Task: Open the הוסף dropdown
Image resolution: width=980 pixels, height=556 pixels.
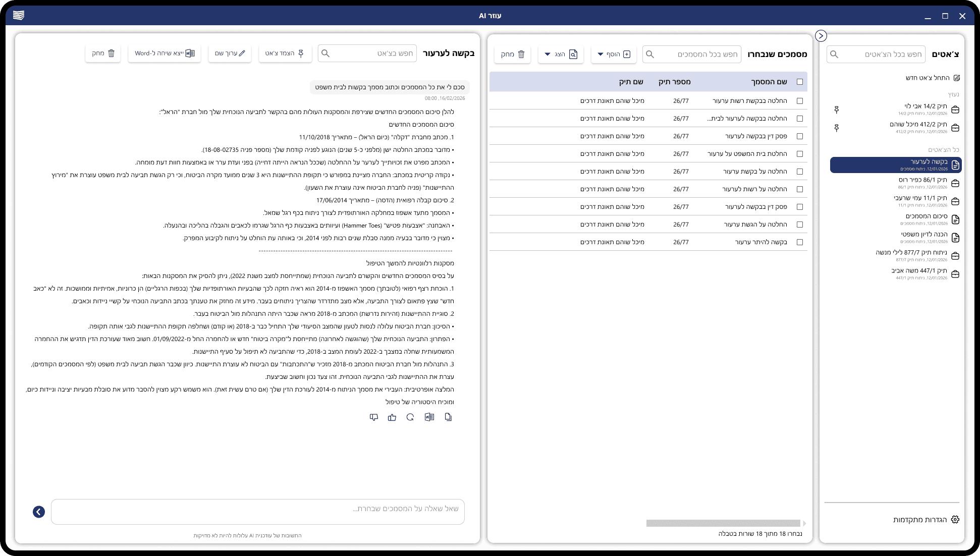Action: pos(614,54)
